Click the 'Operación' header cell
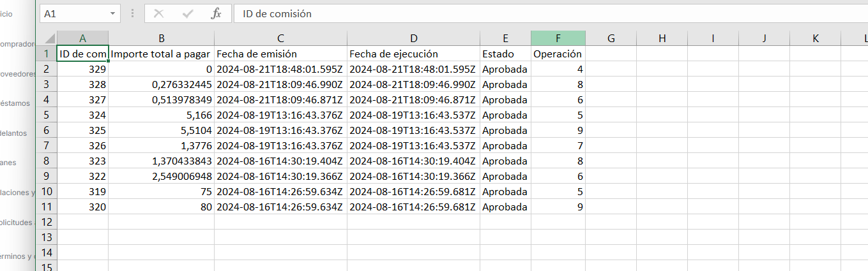The image size is (868, 271). [x=558, y=54]
